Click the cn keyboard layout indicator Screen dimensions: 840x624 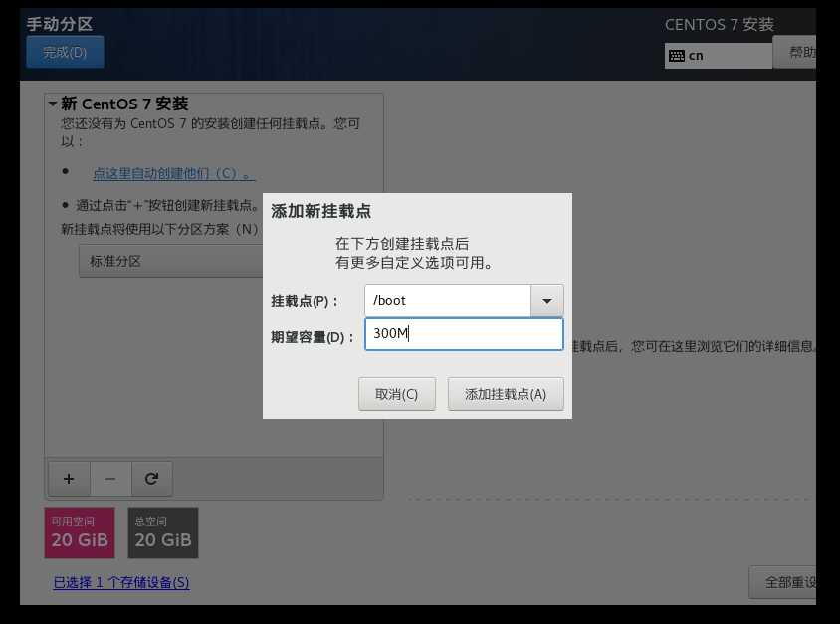[x=719, y=56]
